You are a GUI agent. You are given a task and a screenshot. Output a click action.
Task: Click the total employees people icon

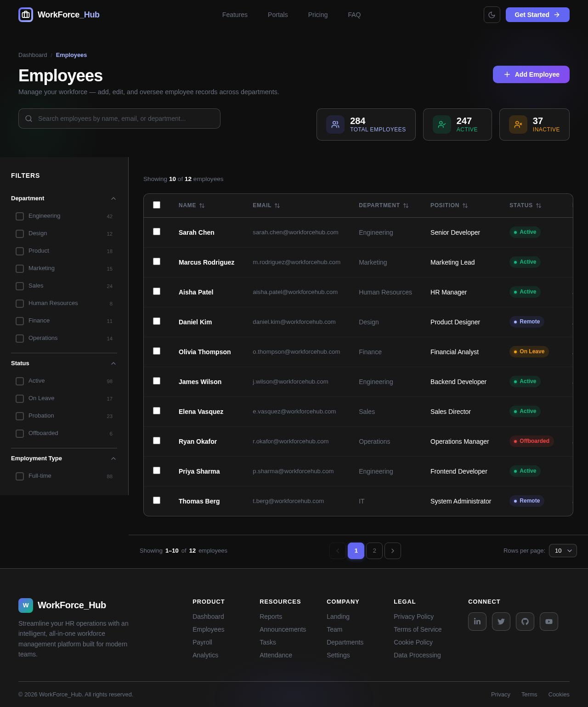pos(335,124)
